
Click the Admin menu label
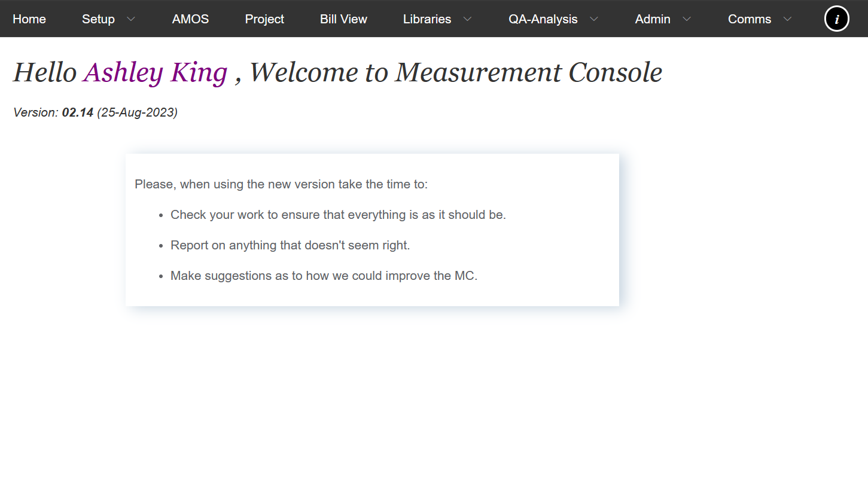tap(652, 19)
